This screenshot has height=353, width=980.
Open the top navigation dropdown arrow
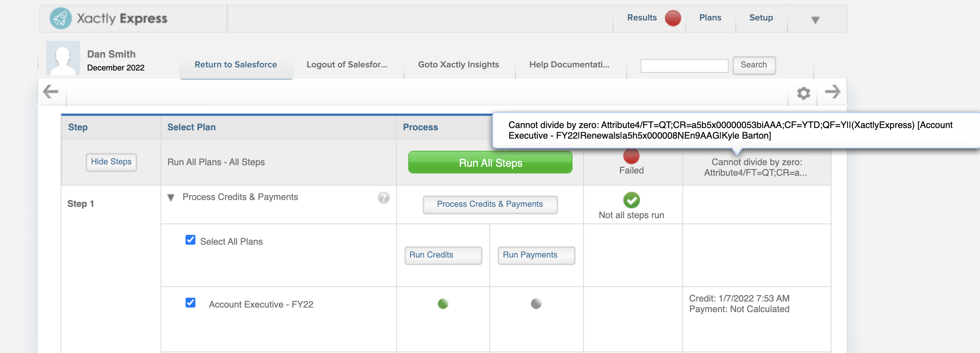click(x=815, y=20)
